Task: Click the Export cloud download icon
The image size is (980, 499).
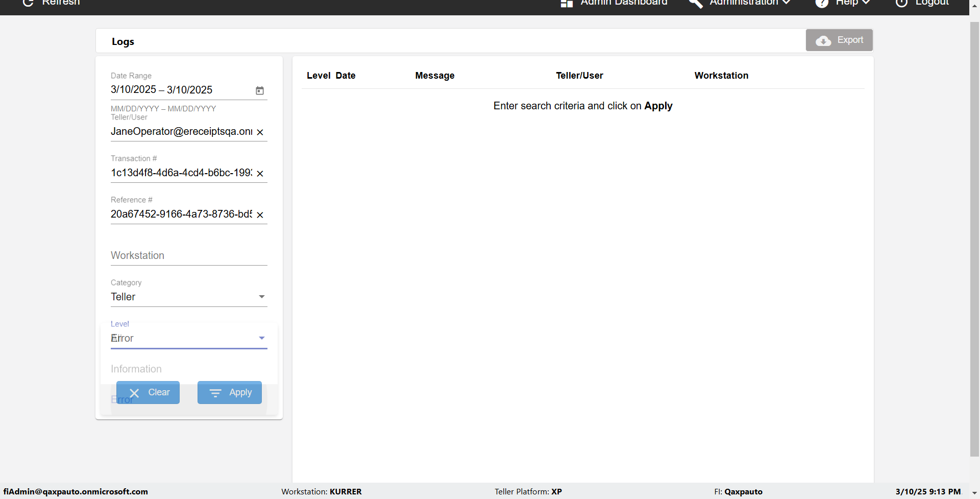Action: pos(823,41)
